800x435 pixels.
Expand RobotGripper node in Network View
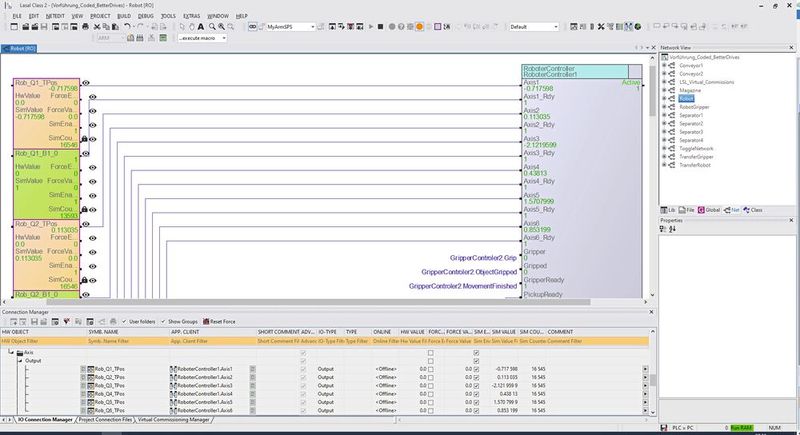coord(664,107)
